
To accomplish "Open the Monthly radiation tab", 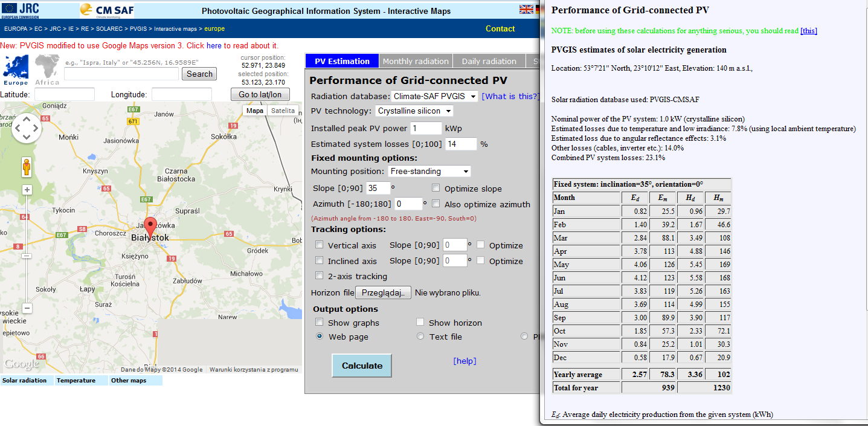I will [416, 61].
